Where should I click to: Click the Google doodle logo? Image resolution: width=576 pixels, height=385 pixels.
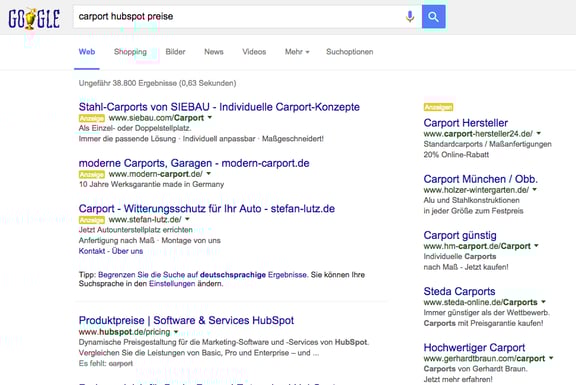(x=34, y=19)
